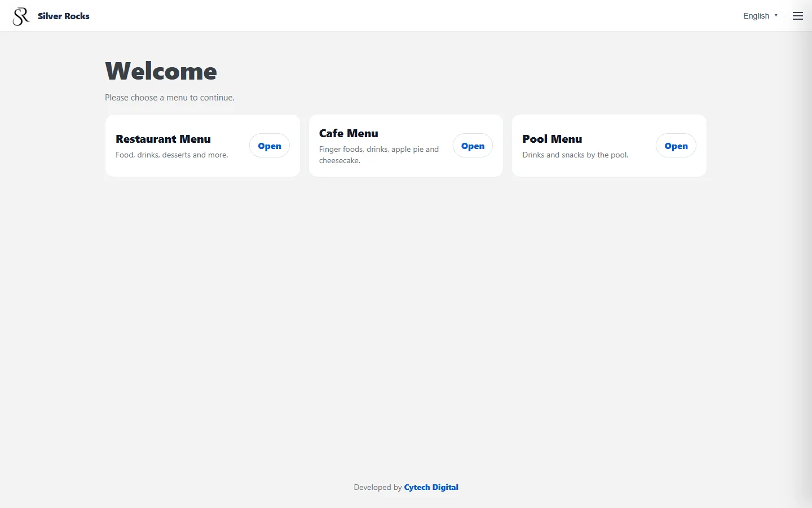Click 'Food, drinks, desserts and more.' description
Viewport: 812px width, 508px height.
point(172,155)
